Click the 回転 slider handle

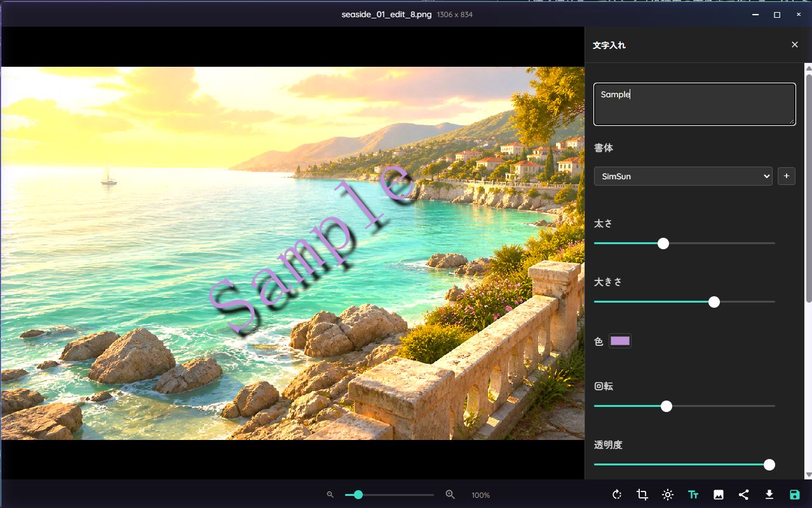coord(667,406)
